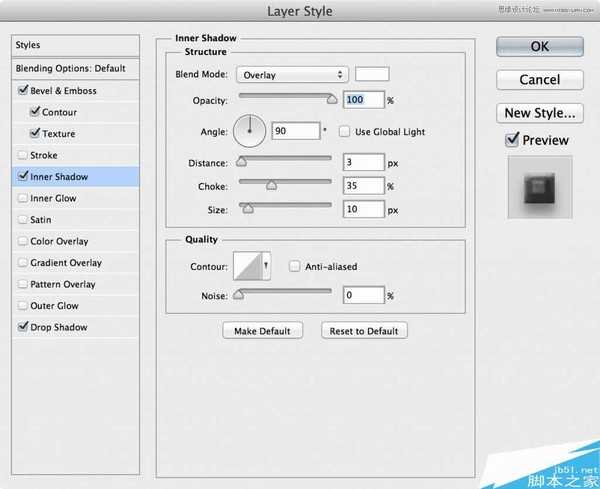Disable the Bevel & Emboss checkbox
Image resolution: width=600 pixels, height=489 pixels.
pyautogui.click(x=23, y=91)
